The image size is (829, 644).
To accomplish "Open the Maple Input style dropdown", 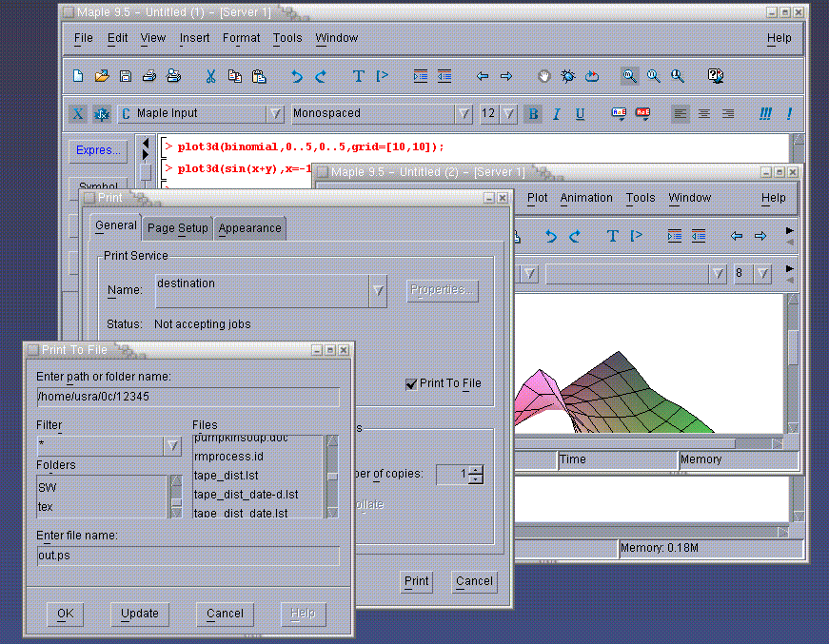I will click(275, 113).
